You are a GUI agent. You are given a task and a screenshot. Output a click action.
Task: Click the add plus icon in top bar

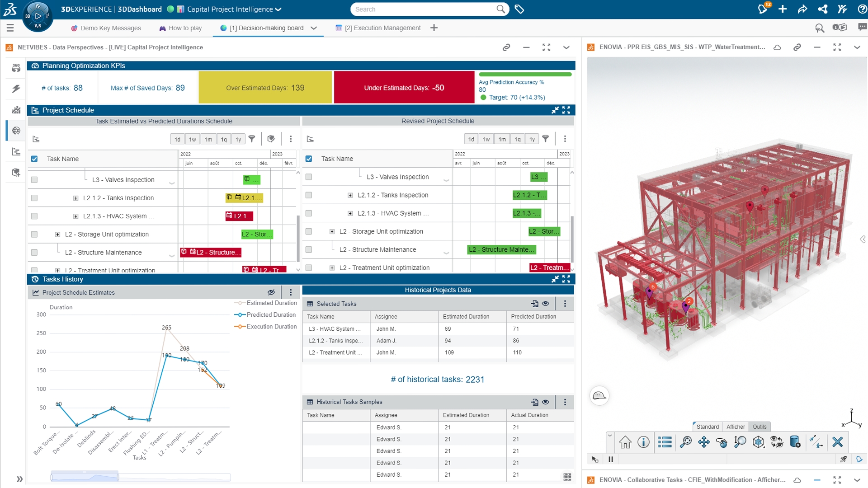tap(783, 9)
